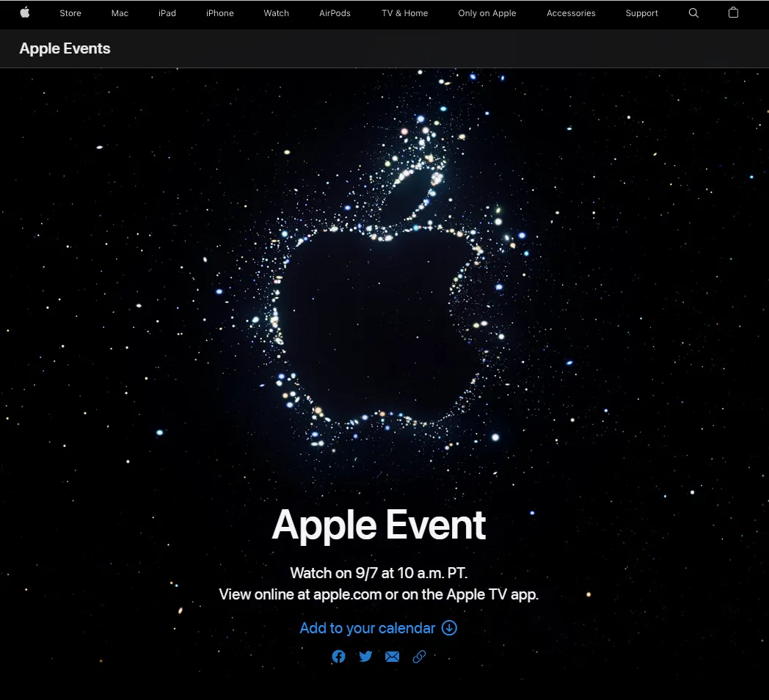Click the Add to your calendar link

[368, 628]
